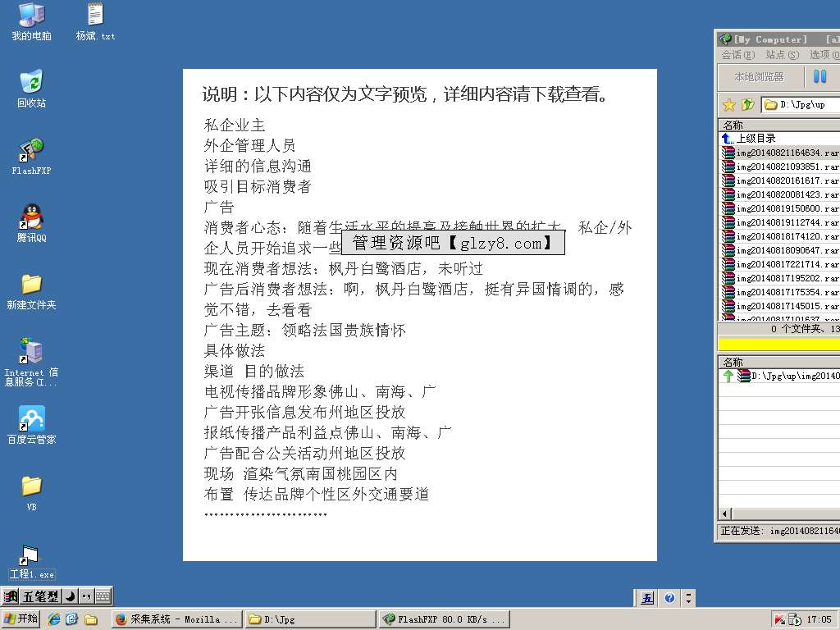Select file img20140818090647.rar
840x630 pixels.
tap(779, 250)
